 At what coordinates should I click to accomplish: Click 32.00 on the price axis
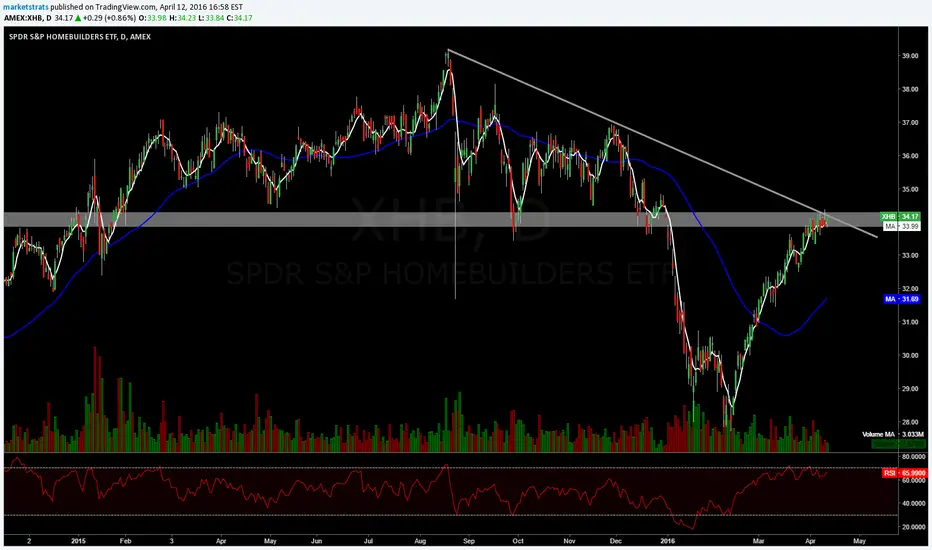(x=910, y=289)
